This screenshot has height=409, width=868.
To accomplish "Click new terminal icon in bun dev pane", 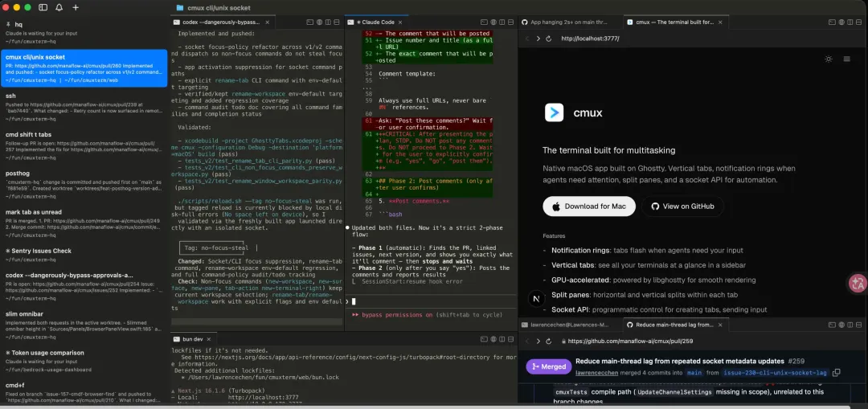I will (484, 339).
